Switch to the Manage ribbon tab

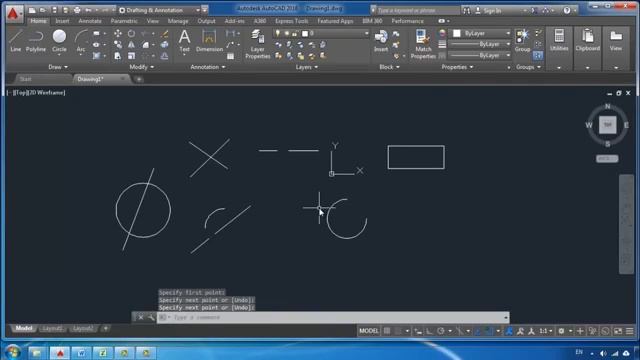pos(178,21)
